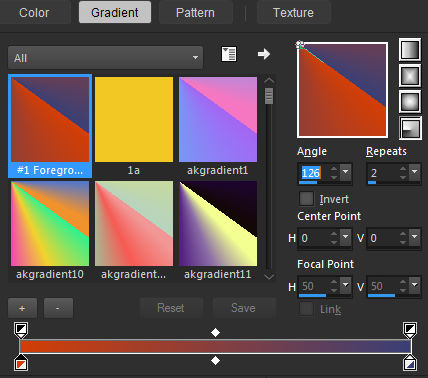This screenshot has width=428, height=378.
Task: Click the center point crosshair in preview
Action: coord(300,45)
